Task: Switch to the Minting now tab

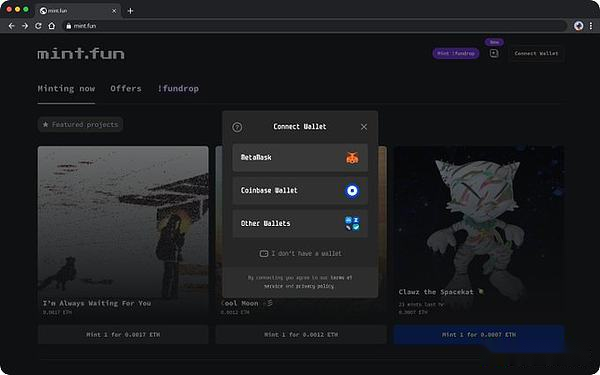Action: click(66, 89)
